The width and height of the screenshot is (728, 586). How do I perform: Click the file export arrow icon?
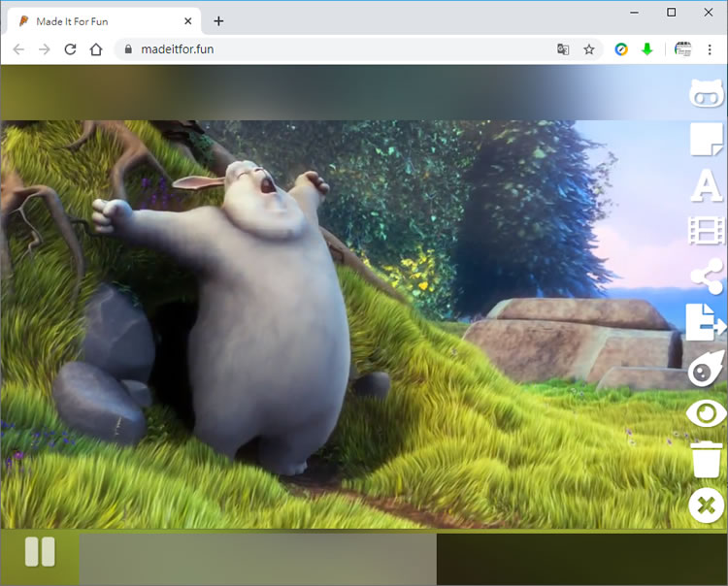(706, 321)
